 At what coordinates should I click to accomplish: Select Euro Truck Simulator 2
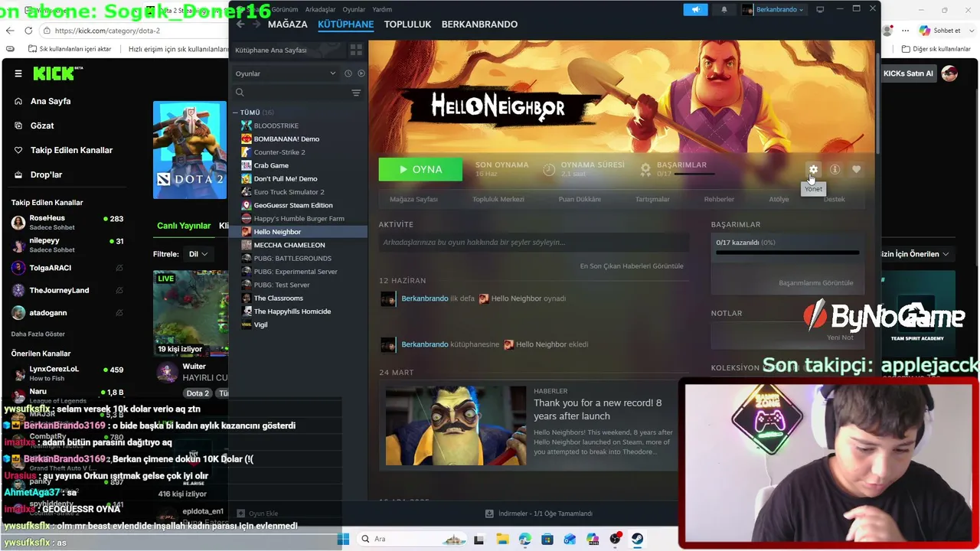(289, 192)
